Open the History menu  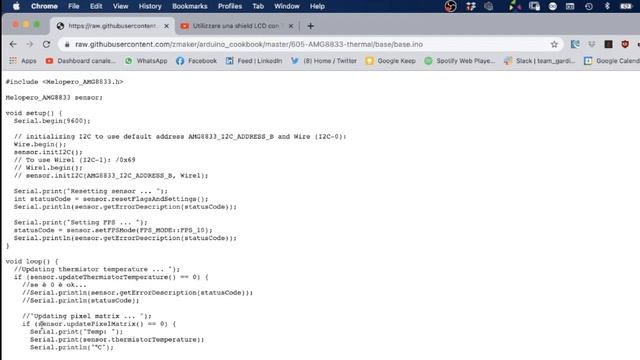[150, 6]
